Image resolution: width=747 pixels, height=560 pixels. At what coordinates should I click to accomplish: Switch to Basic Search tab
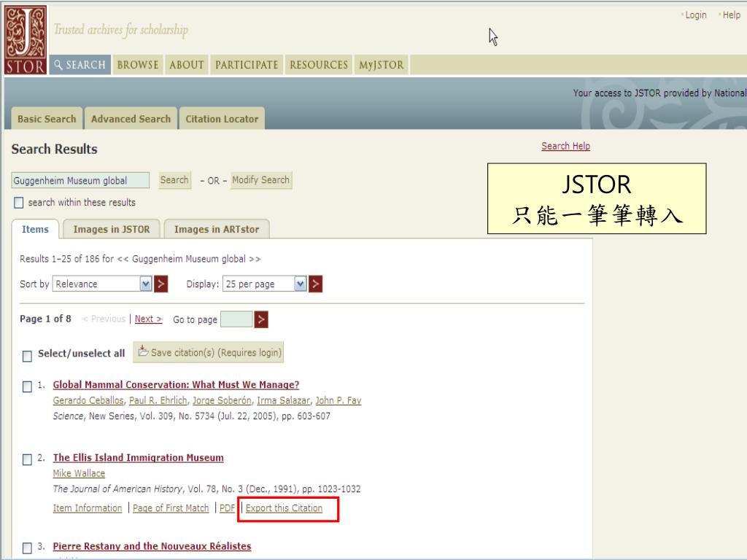point(47,119)
